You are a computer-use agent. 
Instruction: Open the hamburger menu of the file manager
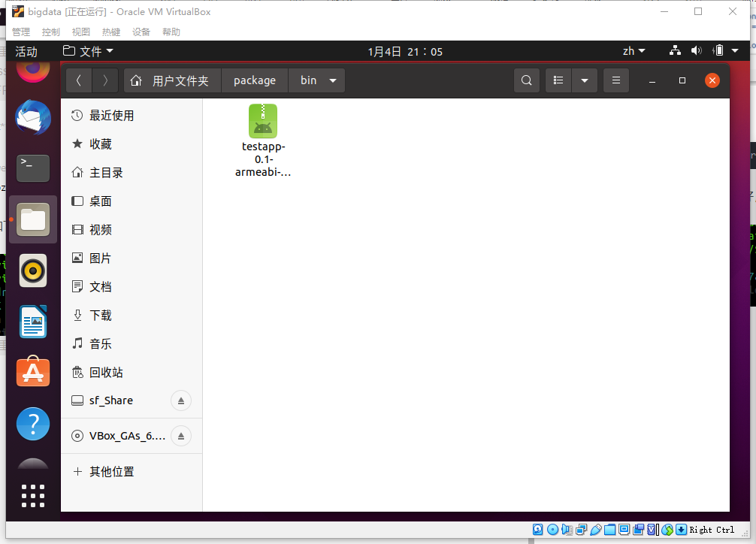point(615,80)
